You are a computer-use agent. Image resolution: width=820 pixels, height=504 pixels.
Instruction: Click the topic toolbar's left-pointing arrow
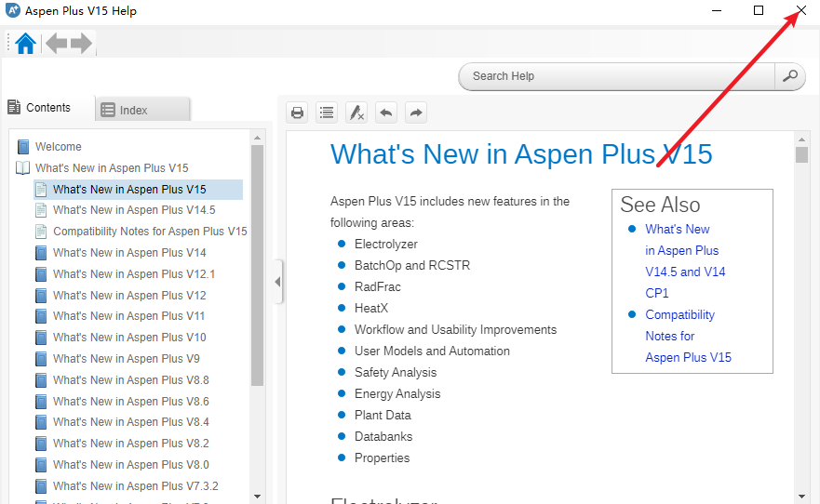coord(386,113)
